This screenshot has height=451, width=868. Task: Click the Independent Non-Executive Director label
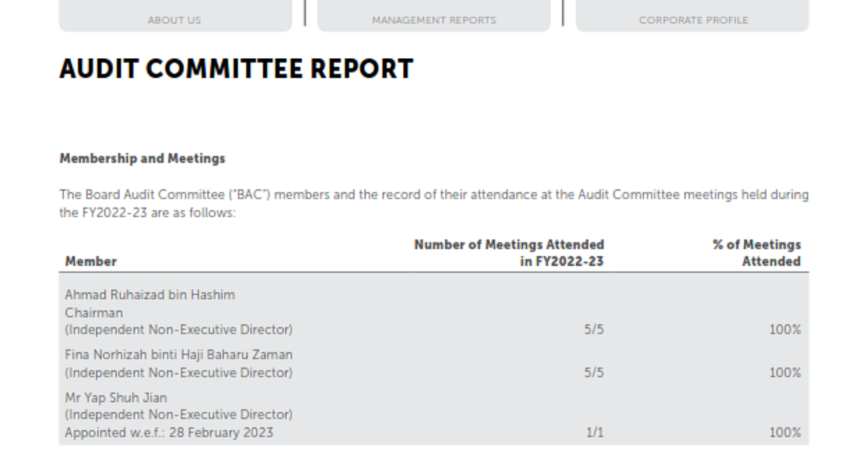pyautogui.click(x=176, y=330)
